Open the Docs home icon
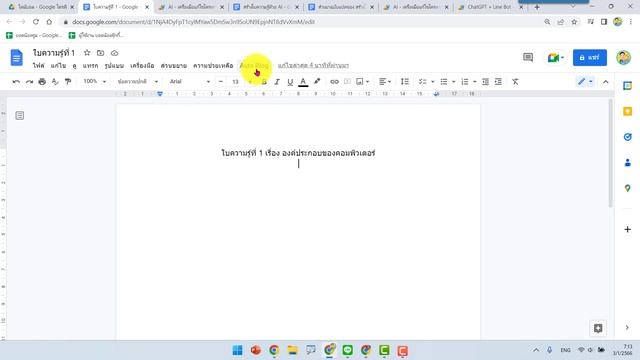The image size is (640, 360). pyautogui.click(x=16, y=58)
